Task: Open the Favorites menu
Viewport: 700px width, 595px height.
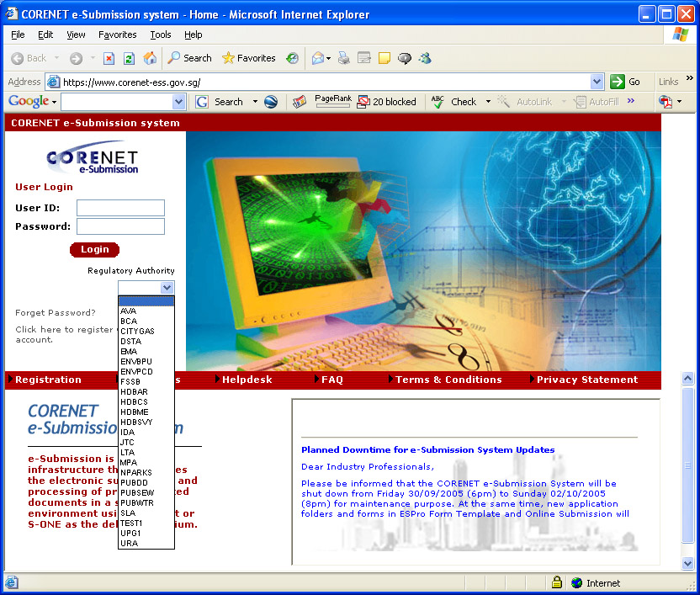Action: 118,35
